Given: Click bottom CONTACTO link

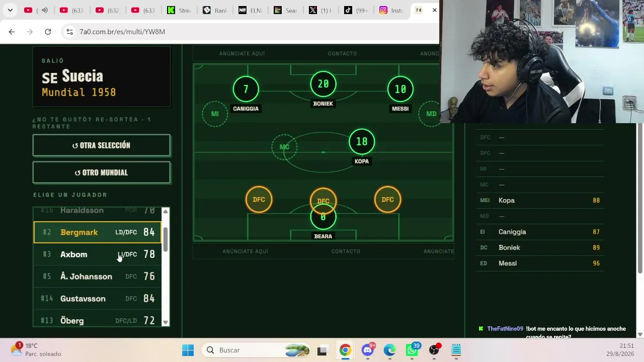Looking at the screenshot, I should pyautogui.click(x=346, y=251).
